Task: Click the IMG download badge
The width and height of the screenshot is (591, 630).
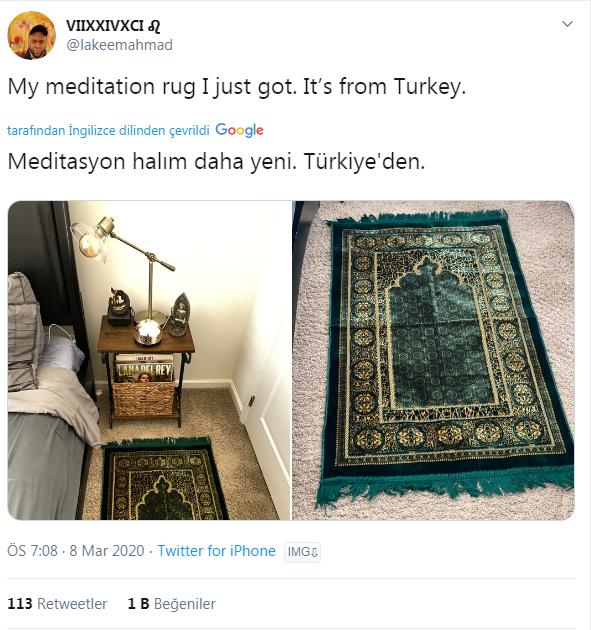Action: point(302,552)
